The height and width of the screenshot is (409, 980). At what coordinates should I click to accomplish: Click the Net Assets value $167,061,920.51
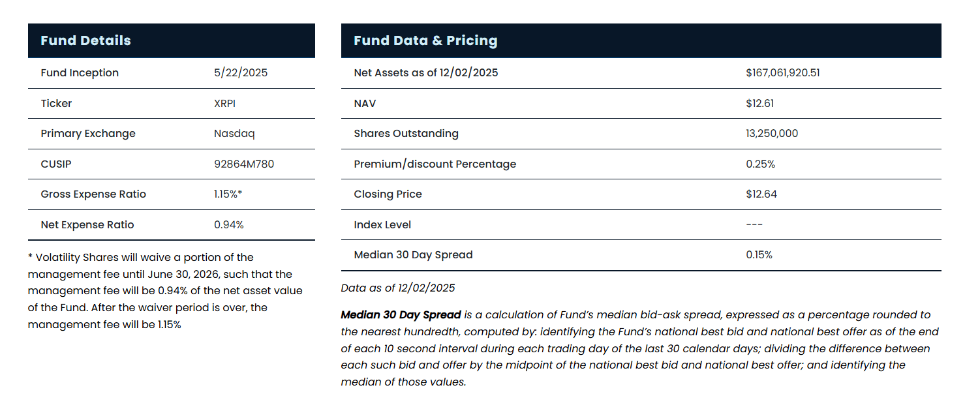tap(782, 72)
